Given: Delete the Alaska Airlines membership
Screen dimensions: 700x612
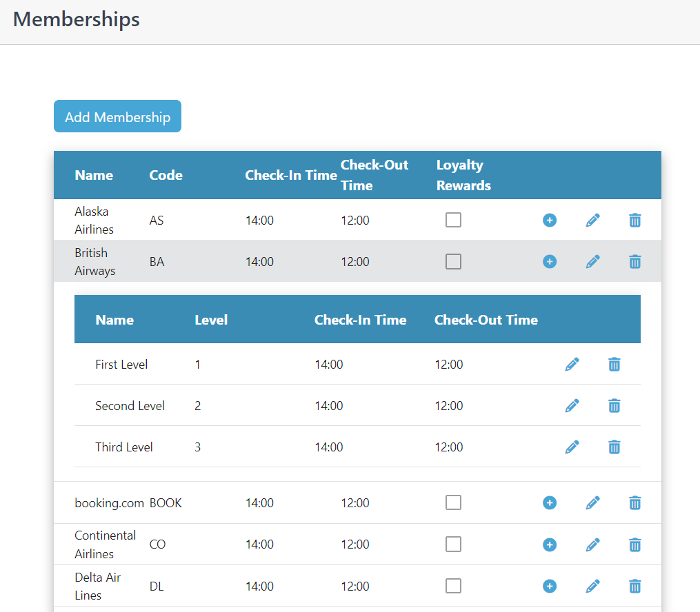Looking at the screenshot, I should 634,221.
